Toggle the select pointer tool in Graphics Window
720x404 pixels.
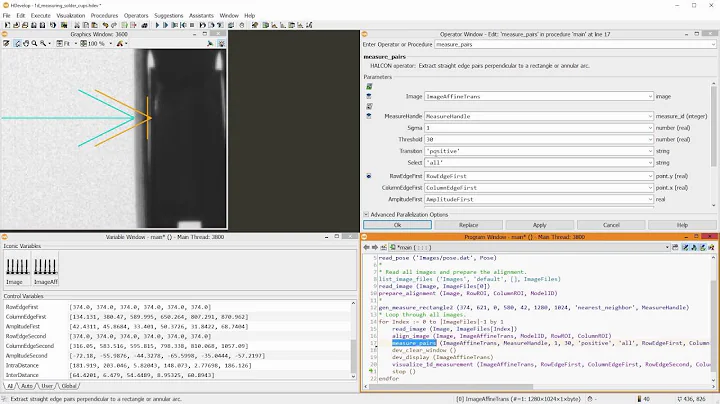(x=17, y=43)
